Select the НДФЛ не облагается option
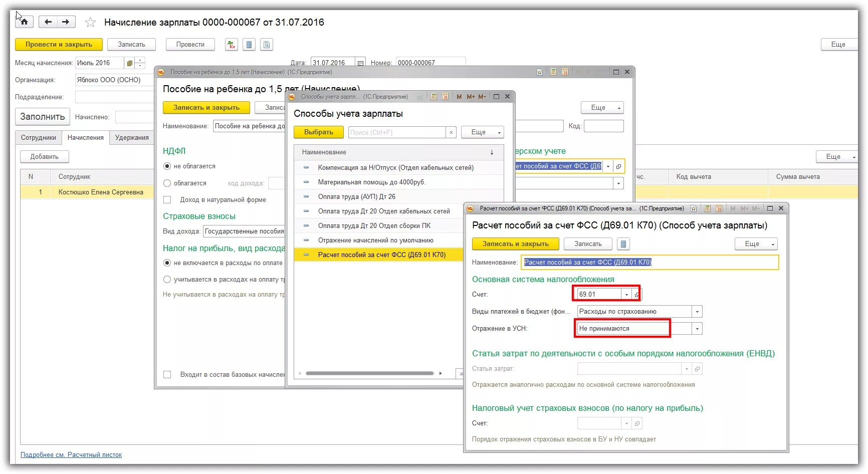 [x=167, y=166]
